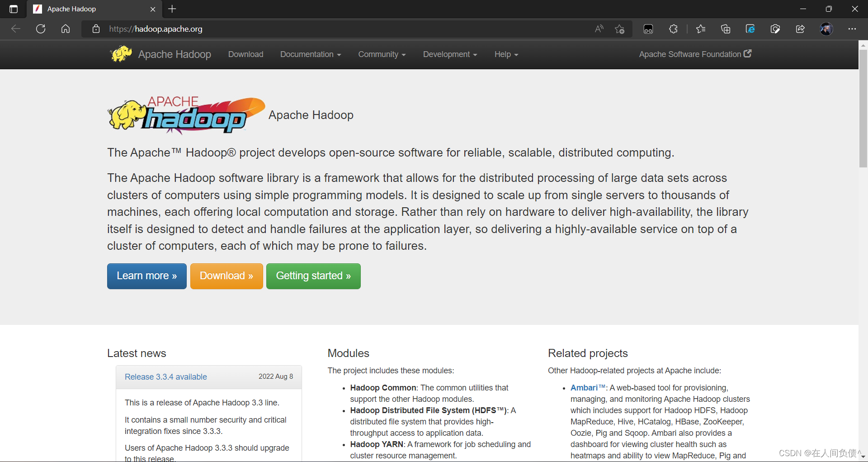Click the green Getting started button
Screen dimensions: 868x462
coord(313,276)
